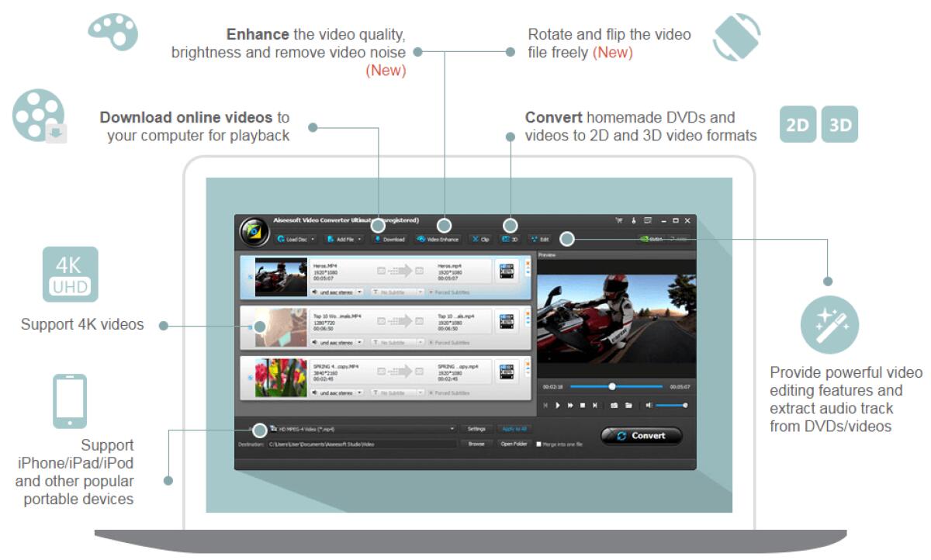Screen dimensions: 931x560
Task: Enable the Merge into one file checkbox
Action: pos(538,444)
